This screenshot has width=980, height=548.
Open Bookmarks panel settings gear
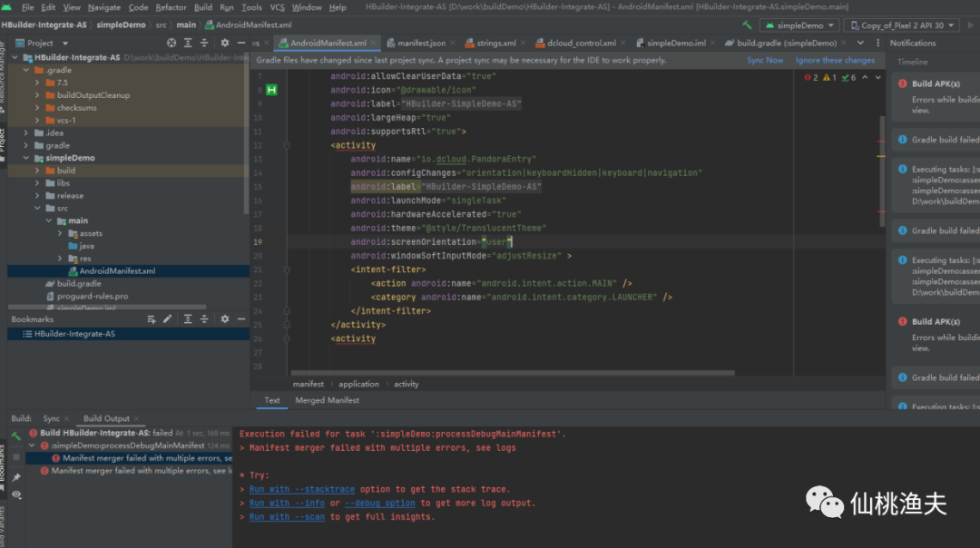click(224, 319)
